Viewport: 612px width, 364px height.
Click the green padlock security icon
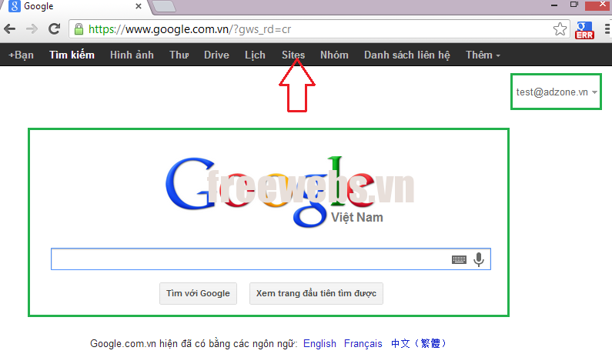pos(79,29)
